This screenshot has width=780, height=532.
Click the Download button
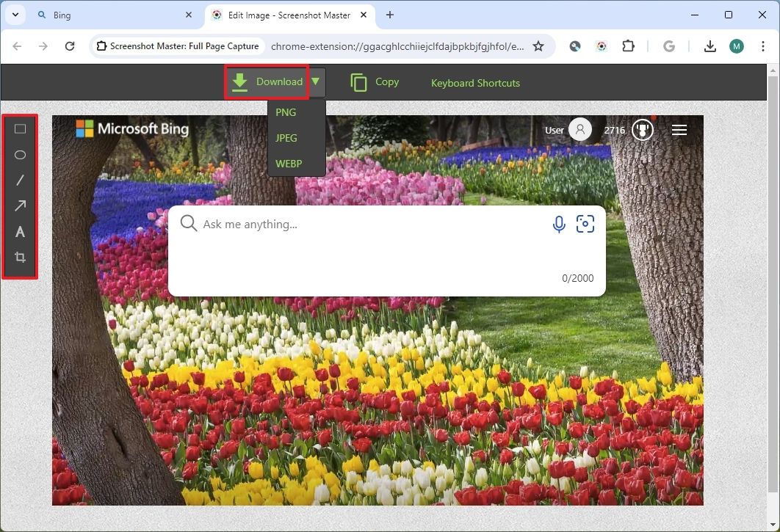[x=267, y=82]
